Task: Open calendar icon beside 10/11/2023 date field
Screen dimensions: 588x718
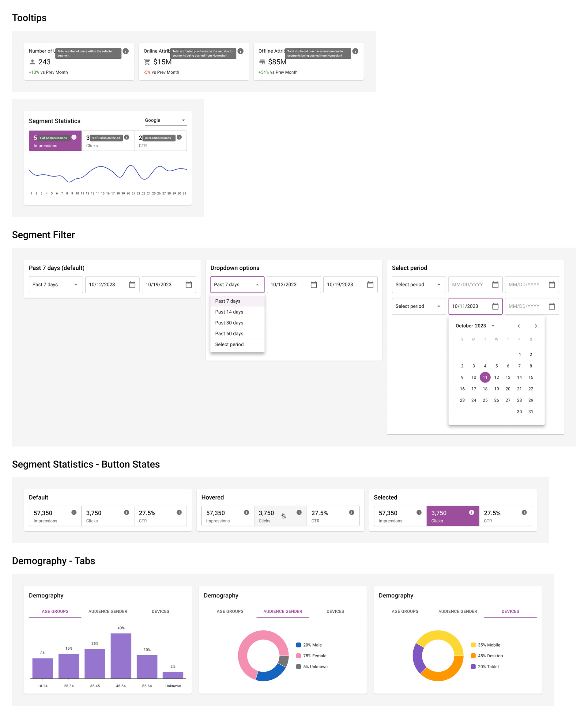Action: pyautogui.click(x=495, y=306)
